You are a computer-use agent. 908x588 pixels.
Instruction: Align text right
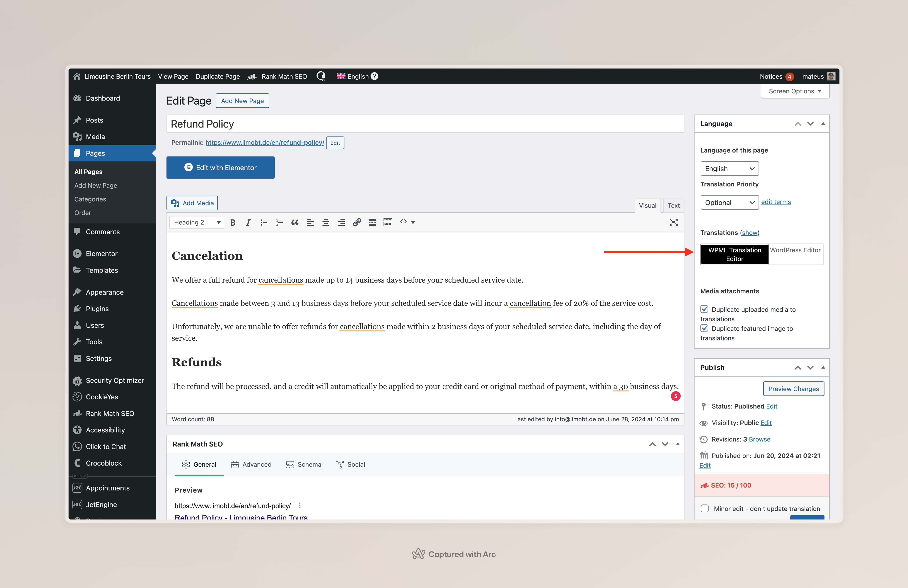point(341,222)
